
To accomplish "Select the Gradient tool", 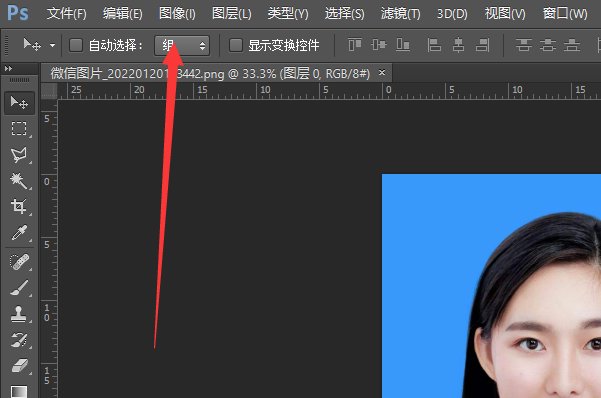I will click(19, 391).
